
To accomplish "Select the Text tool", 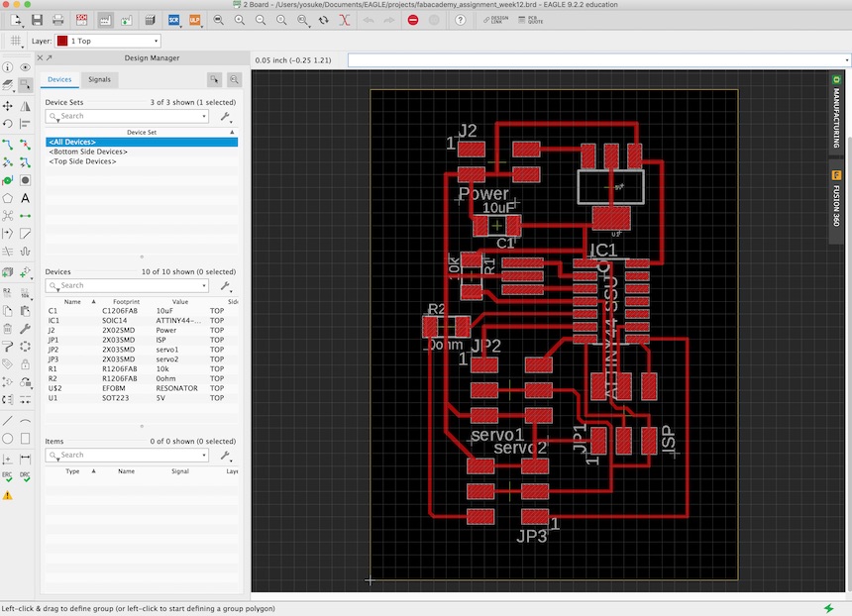I will click(26, 198).
